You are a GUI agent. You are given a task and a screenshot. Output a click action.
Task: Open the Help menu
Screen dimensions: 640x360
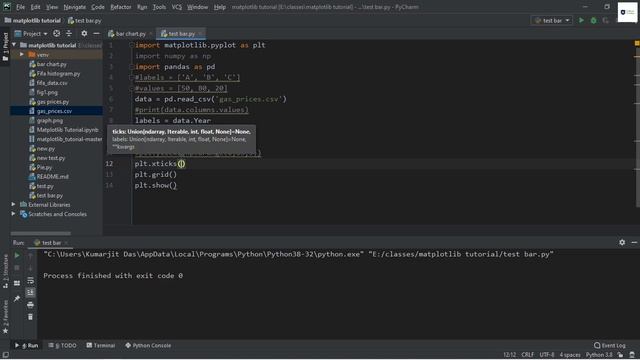220,7
